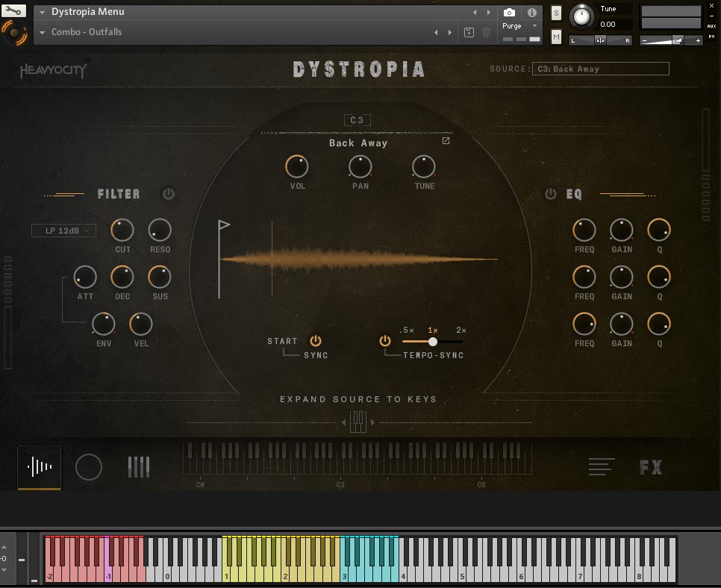Toggle the EQ power button

pyautogui.click(x=551, y=194)
